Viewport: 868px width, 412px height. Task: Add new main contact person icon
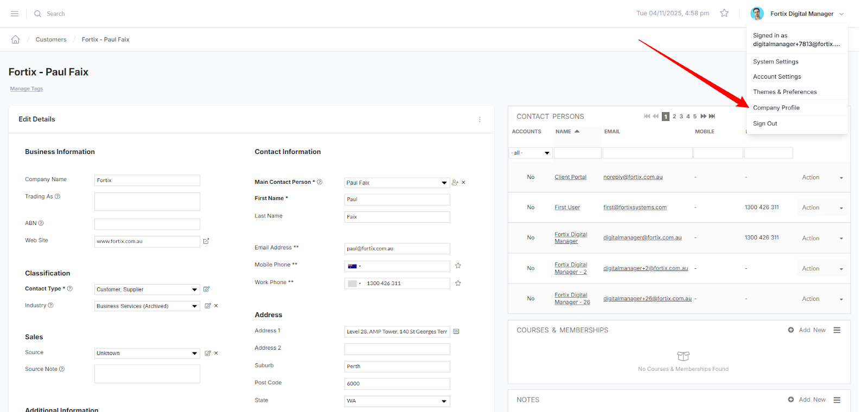tap(455, 183)
